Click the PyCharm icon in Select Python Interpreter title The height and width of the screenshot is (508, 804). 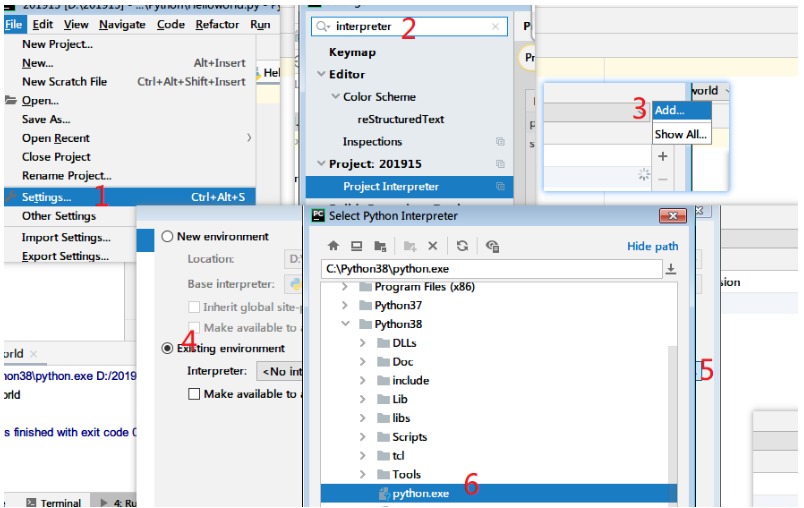[318, 215]
